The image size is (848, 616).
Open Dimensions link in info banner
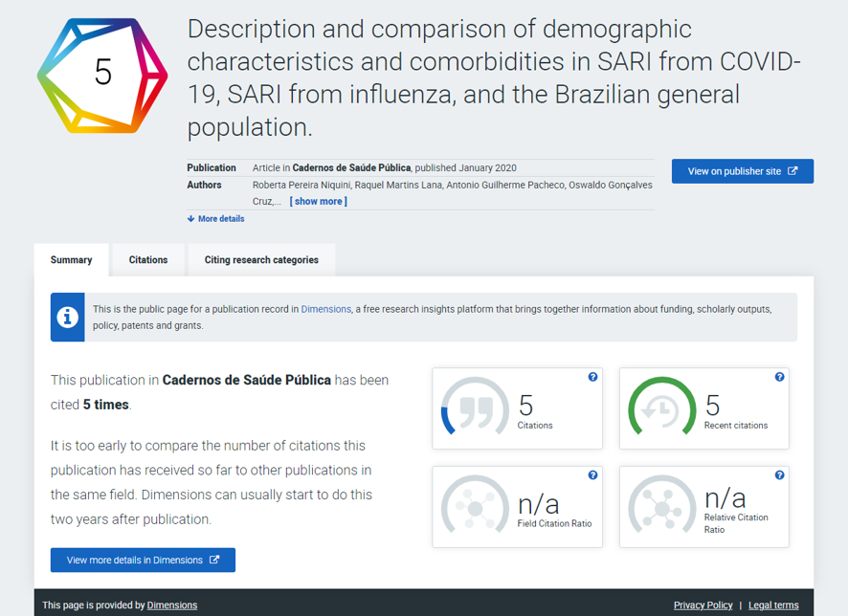(326, 309)
